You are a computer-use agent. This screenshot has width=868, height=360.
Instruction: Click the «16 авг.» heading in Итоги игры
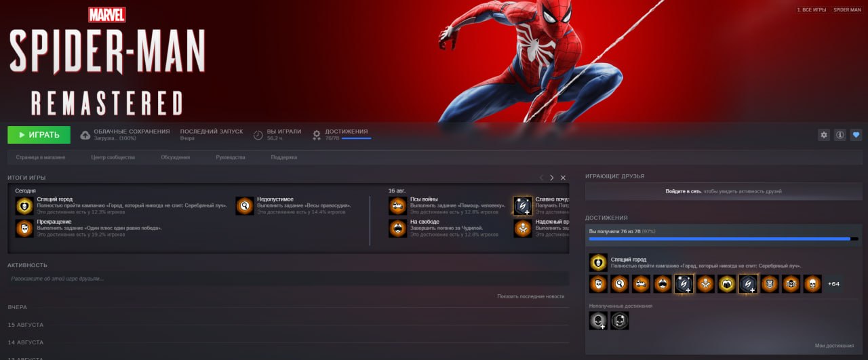[x=397, y=191]
